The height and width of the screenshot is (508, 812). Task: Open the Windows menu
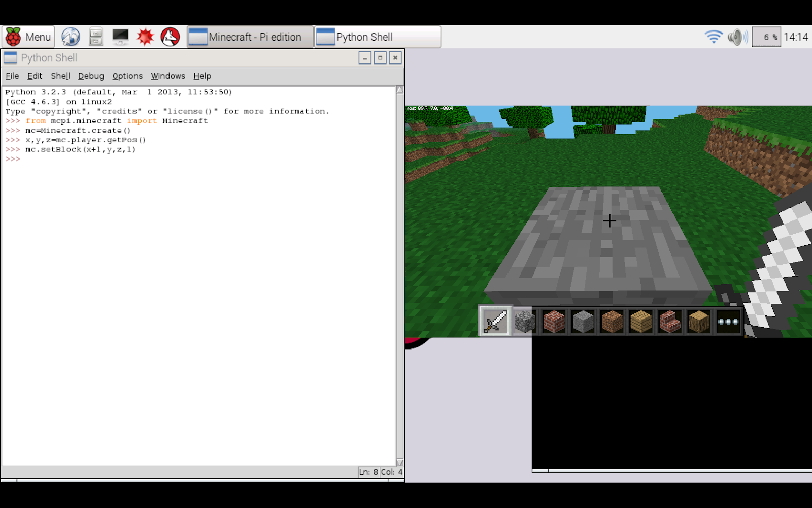pyautogui.click(x=168, y=76)
